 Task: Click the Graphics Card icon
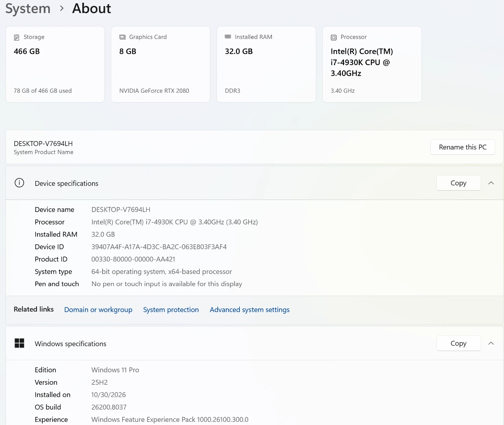[122, 37]
